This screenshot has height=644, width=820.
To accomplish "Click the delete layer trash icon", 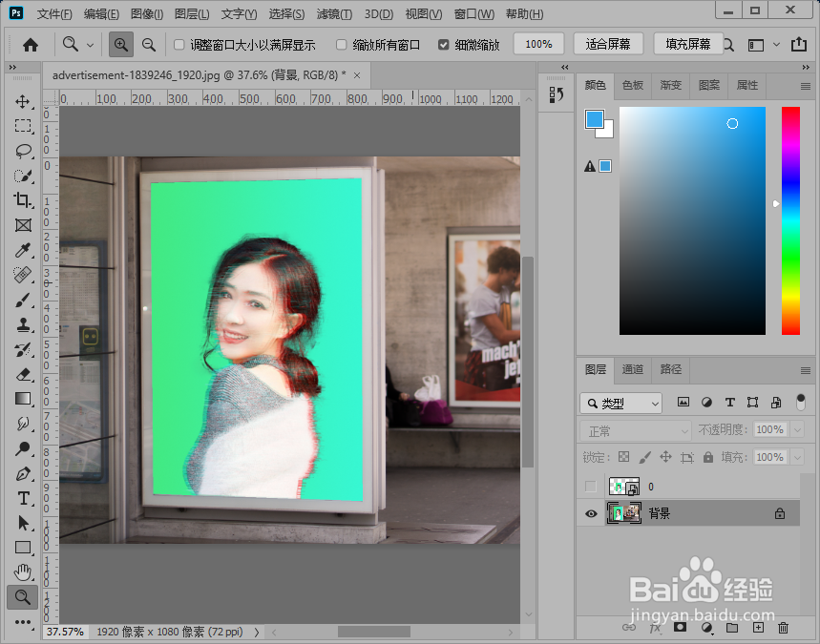I will 783,628.
